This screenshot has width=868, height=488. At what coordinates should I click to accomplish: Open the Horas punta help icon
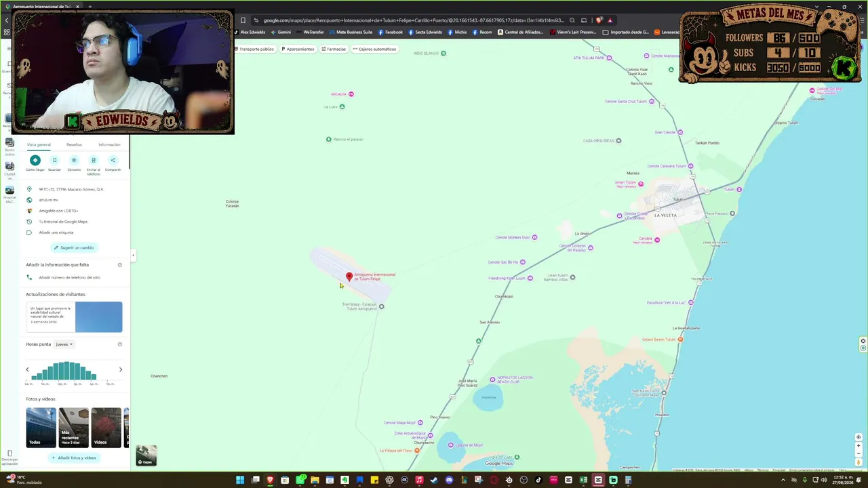(120, 344)
